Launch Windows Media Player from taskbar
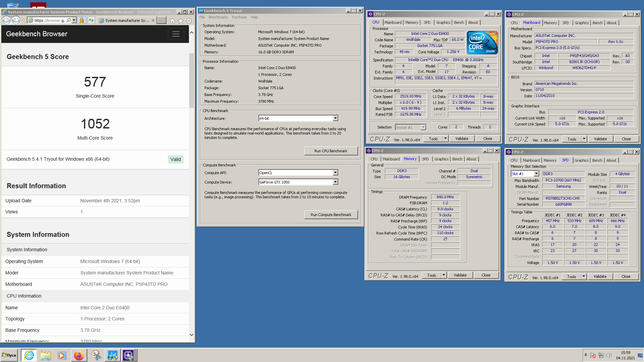 coord(62,355)
